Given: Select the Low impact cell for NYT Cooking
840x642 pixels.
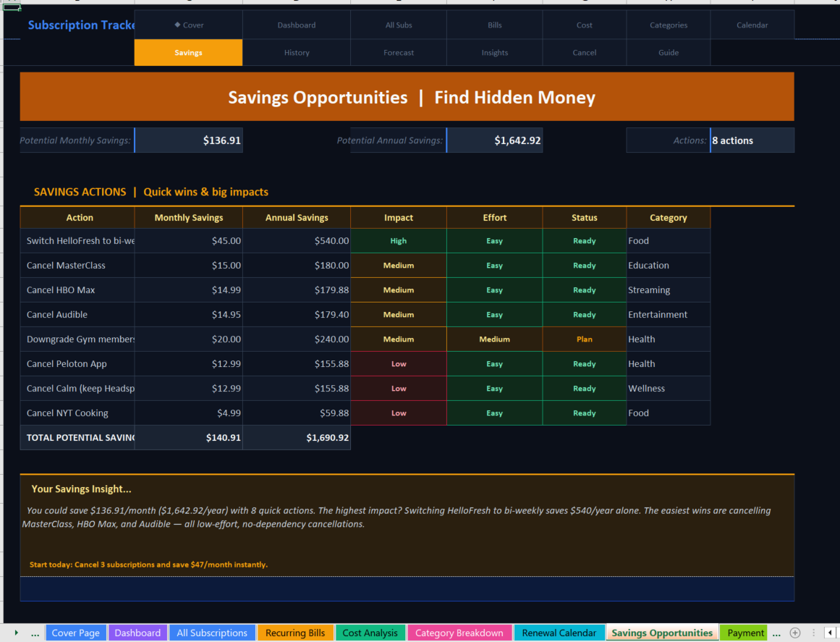Looking at the screenshot, I should 399,413.
